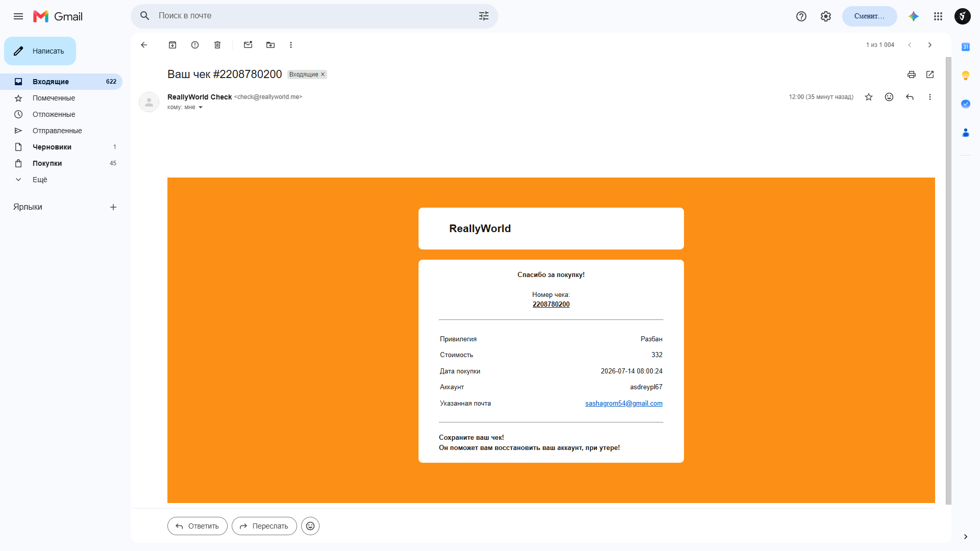Open message more options menu

click(930, 97)
